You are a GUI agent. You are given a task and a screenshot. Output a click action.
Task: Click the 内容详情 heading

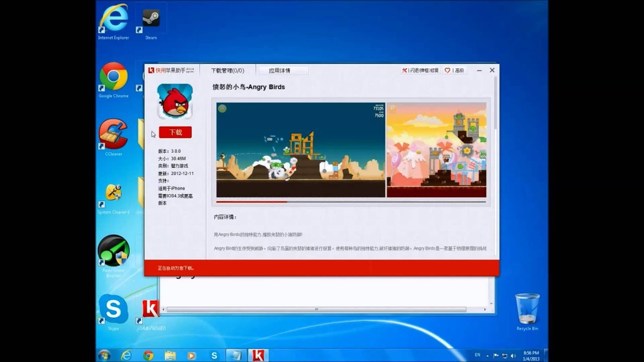(225, 217)
